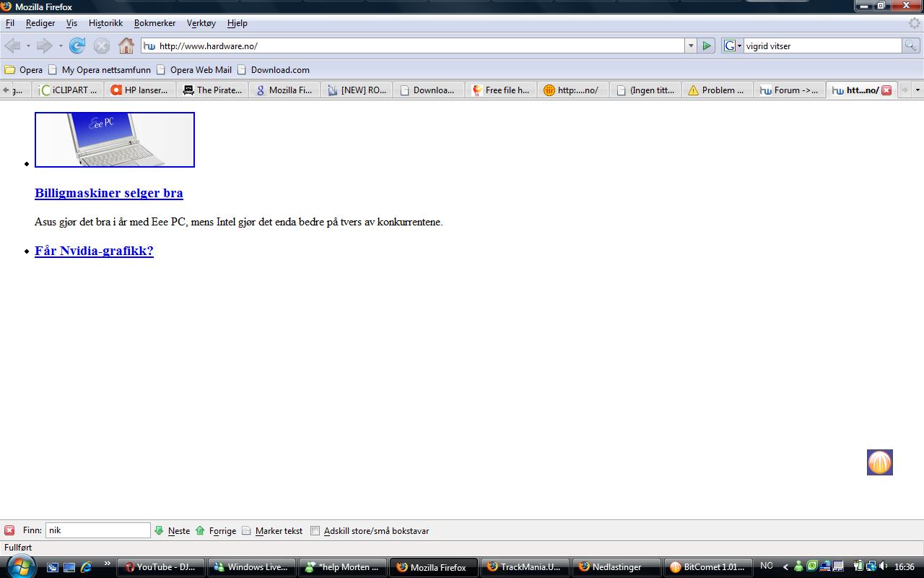The height and width of the screenshot is (578, 924).
Task: Switch to YouTube taskbar window
Action: pos(161,567)
